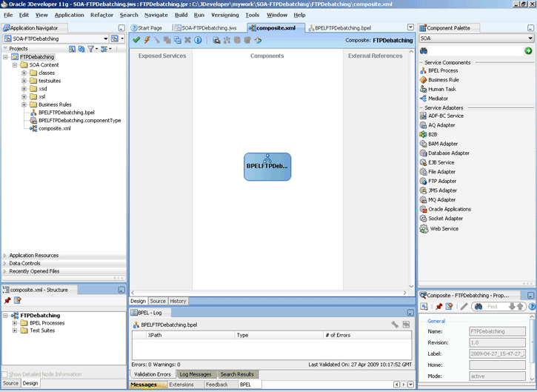The width and height of the screenshot is (537, 392).
Task: Switch to the Source view tab of composite editor
Action: point(158,301)
